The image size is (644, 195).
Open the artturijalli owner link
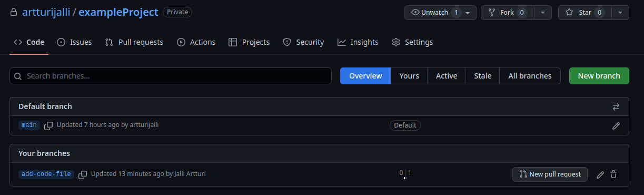point(46,12)
